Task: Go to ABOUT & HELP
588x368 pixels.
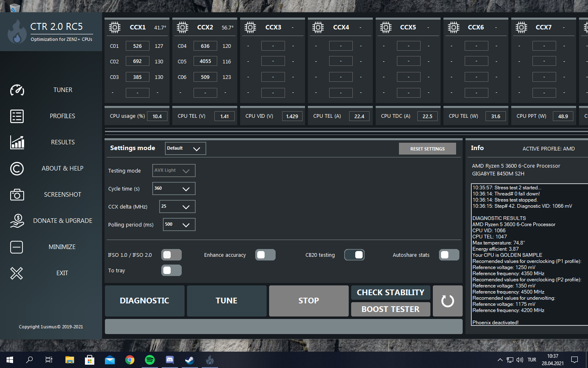Action: click(62, 168)
